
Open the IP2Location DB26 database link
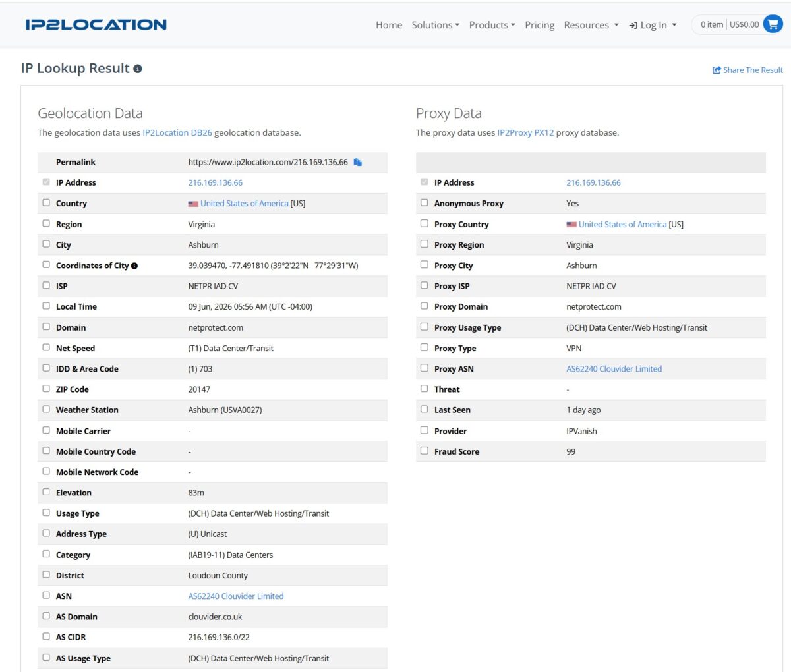(x=177, y=132)
